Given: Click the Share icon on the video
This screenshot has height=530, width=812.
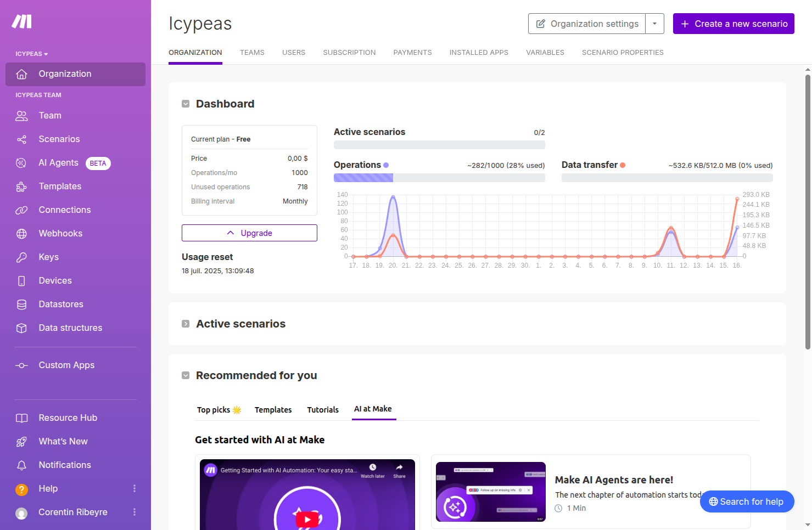Looking at the screenshot, I should tap(399, 471).
